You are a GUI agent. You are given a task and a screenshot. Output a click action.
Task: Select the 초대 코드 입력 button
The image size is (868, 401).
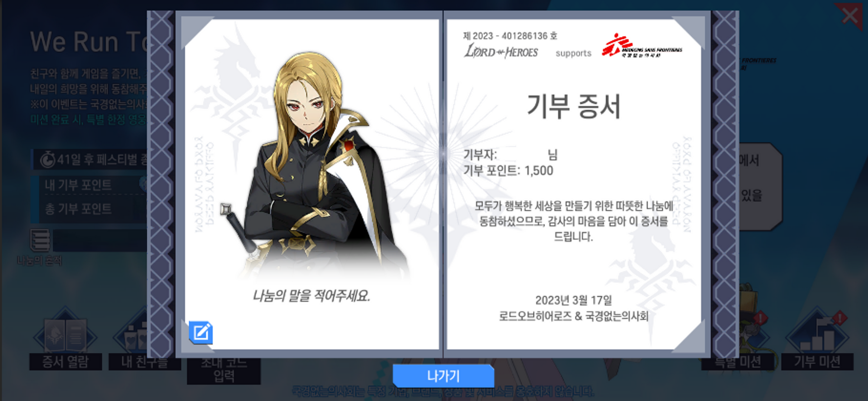click(x=224, y=371)
